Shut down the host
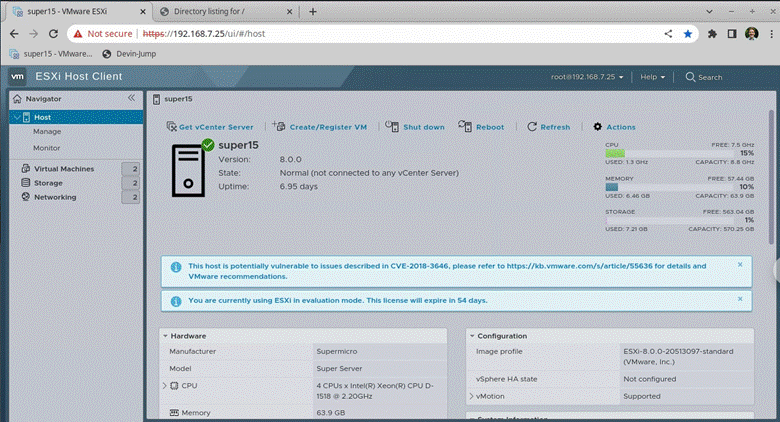 (x=415, y=127)
